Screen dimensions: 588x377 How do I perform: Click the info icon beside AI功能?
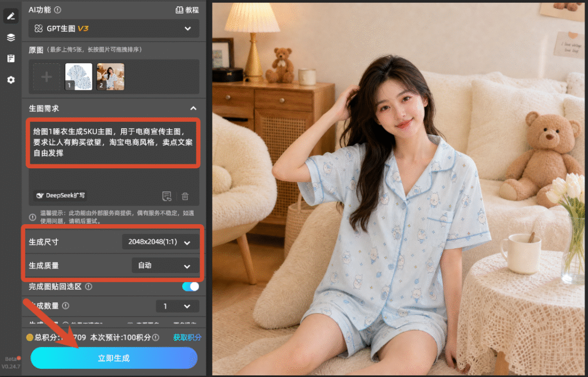pyautogui.click(x=57, y=10)
